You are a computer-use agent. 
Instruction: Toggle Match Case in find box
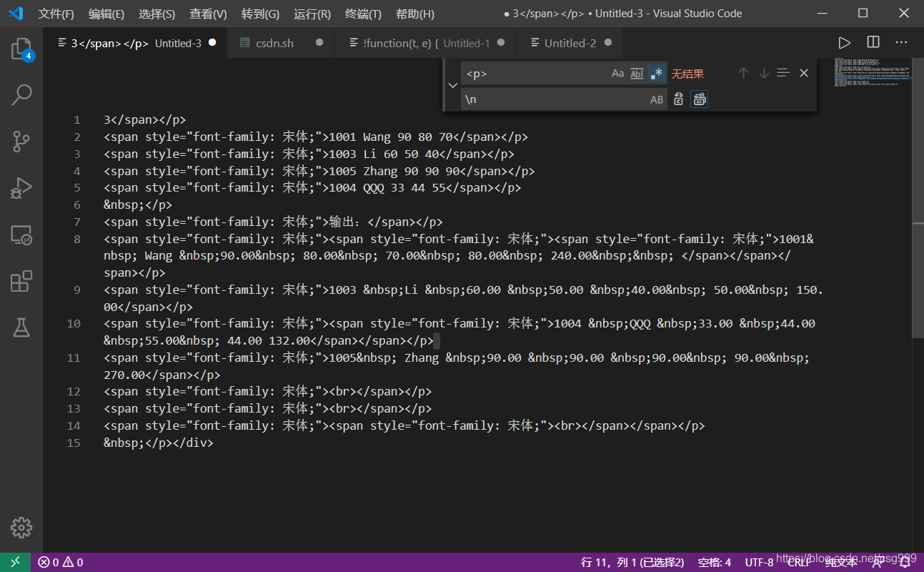618,73
